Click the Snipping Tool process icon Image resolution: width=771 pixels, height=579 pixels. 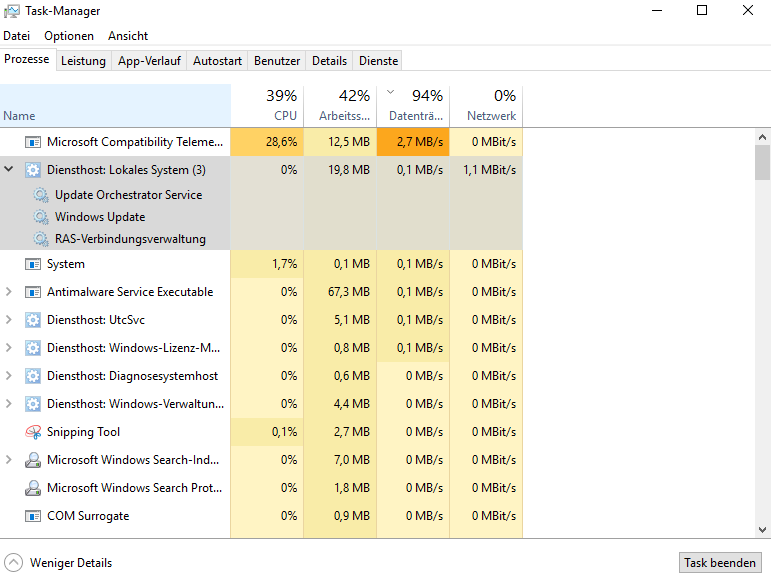tap(33, 433)
